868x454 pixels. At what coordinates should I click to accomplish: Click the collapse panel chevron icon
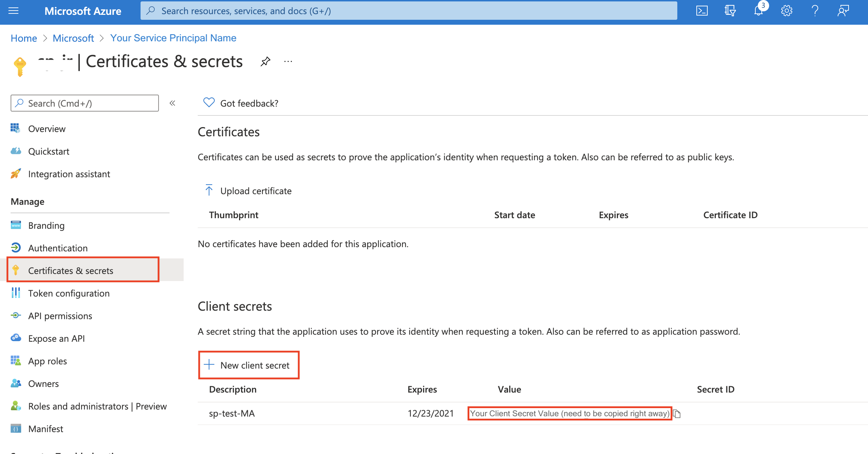point(173,103)
